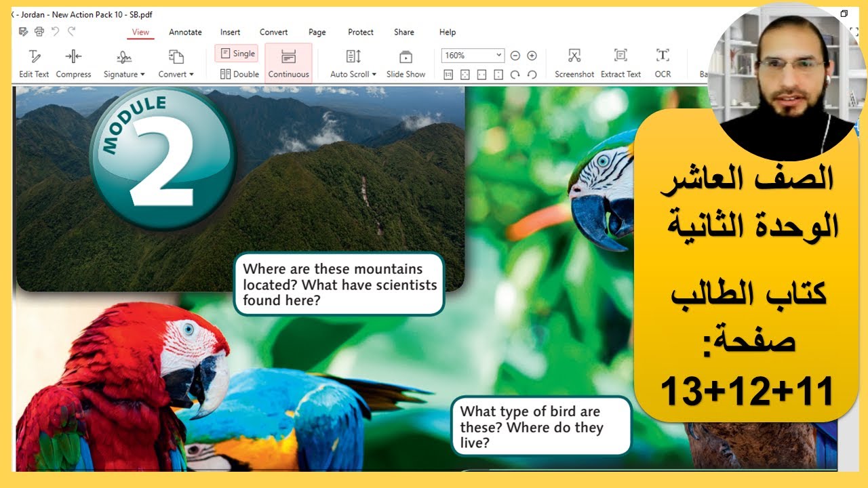Click the Module 2 badge
This screenshot has width=868, height=488.
point(163,157)
